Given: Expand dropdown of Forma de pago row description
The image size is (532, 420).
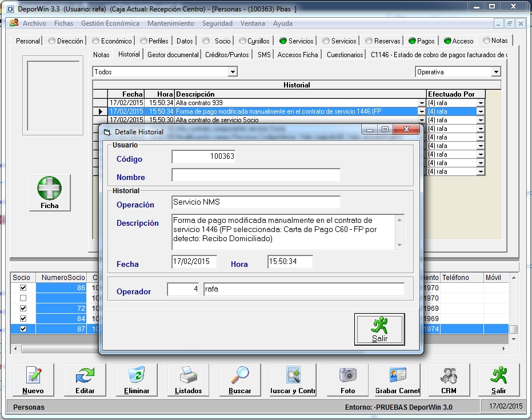Looking at the screenshot, I should point(422,111).
